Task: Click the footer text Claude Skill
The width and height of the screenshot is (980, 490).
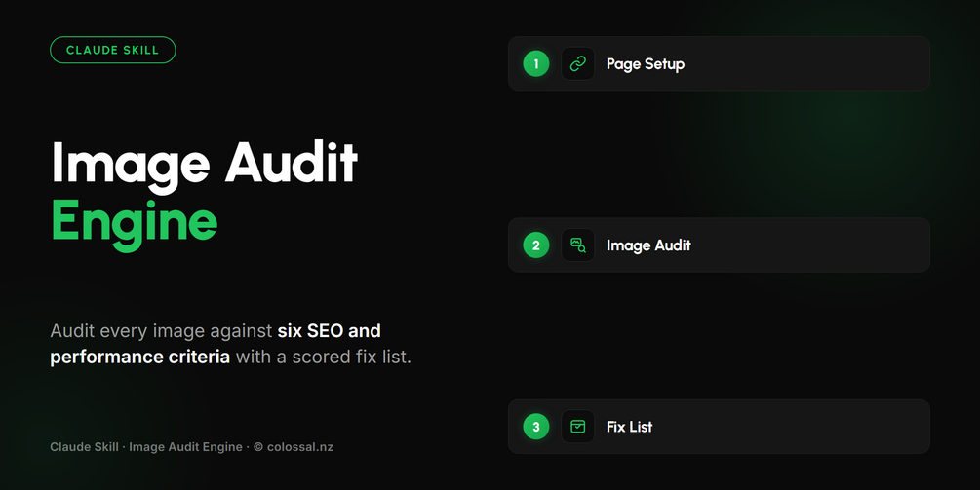Action: click(85, 447)
